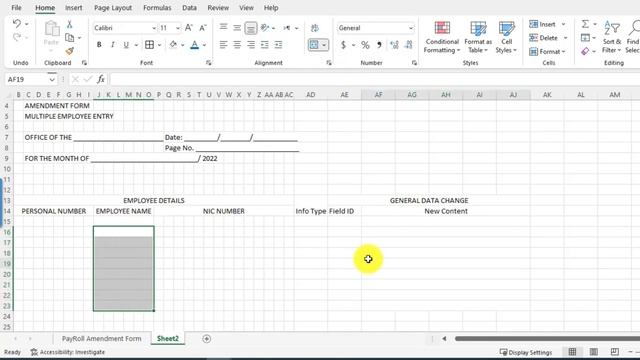This screenshot has height=360, width=640.
Task: Switch to Page Layout view icon
Action: pos(593,352)
